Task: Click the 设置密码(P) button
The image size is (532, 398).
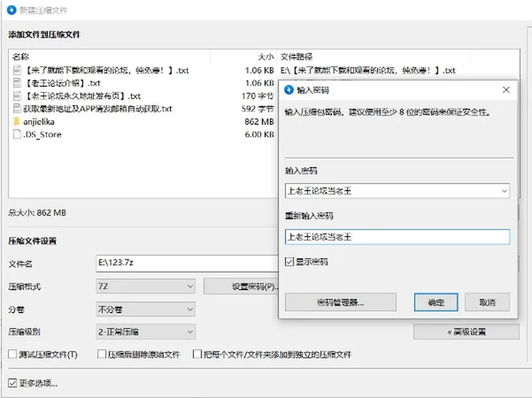Action: point(241,287)
